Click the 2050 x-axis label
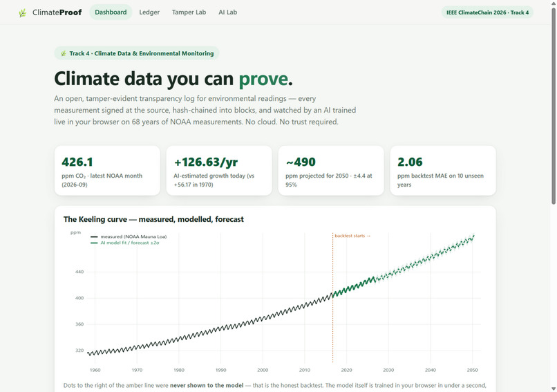Screen dimensions: 557x392 pos(472,370)
